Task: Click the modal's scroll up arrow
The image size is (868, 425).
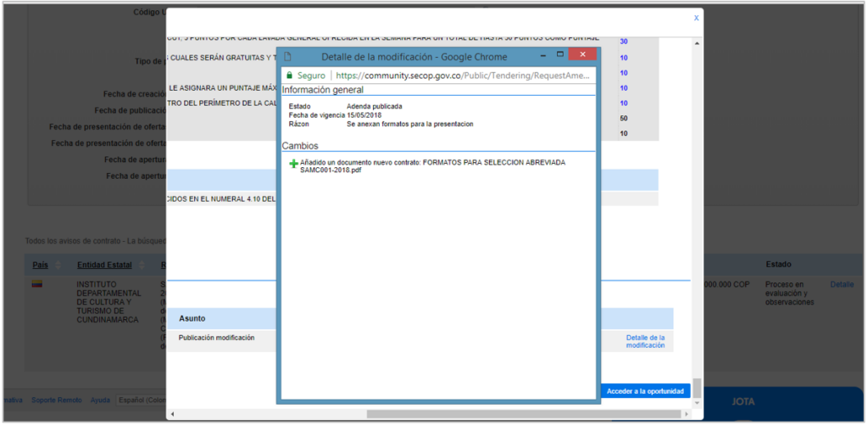Action: pyautogui.click(x=698, y=42)
